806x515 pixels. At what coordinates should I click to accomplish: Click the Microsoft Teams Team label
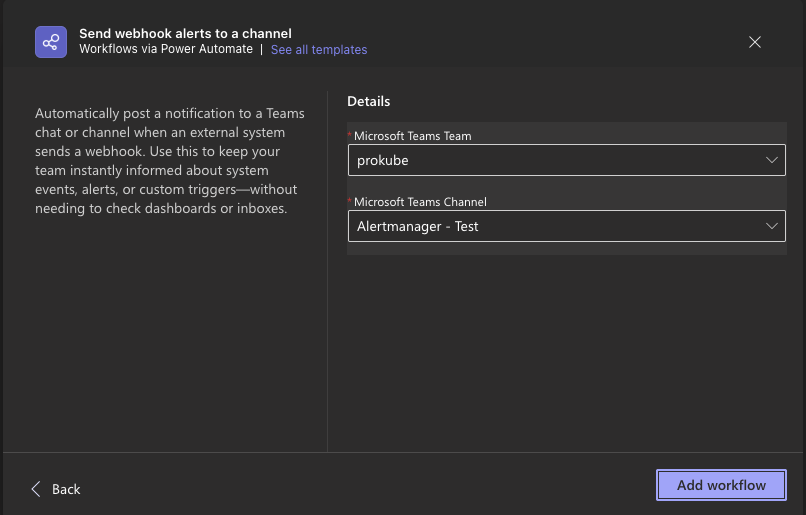(412, 136)
